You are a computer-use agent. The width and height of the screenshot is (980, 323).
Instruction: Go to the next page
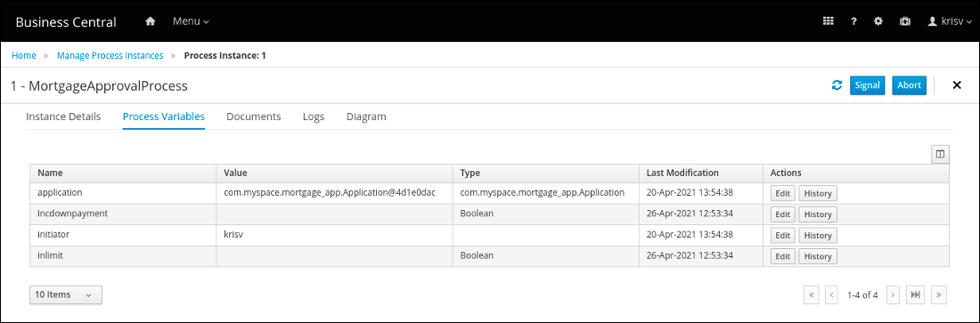tap(893, 295)
